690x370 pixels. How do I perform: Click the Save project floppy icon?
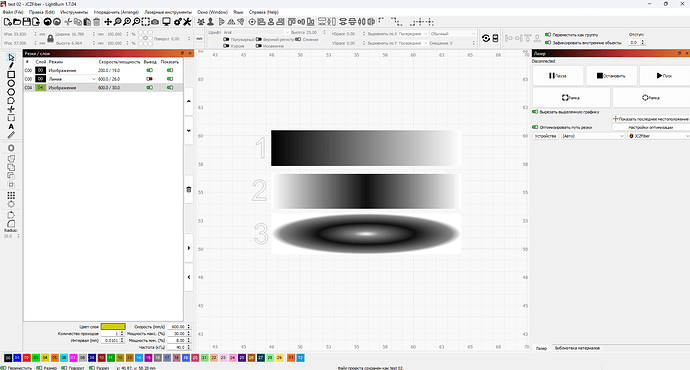26,22
